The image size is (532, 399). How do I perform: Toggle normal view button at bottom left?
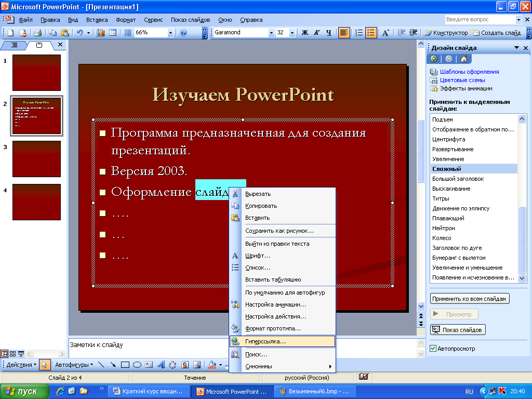tap(4, 354)
